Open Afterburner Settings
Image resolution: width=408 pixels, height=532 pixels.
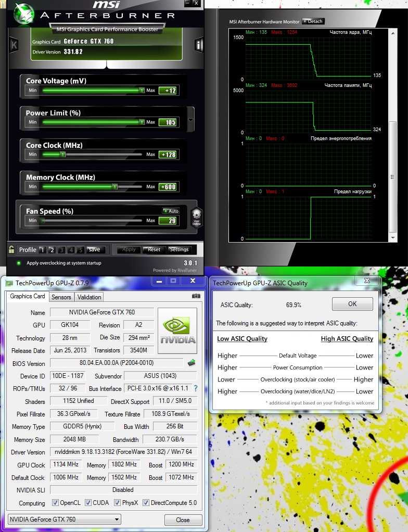coord(179,249)
